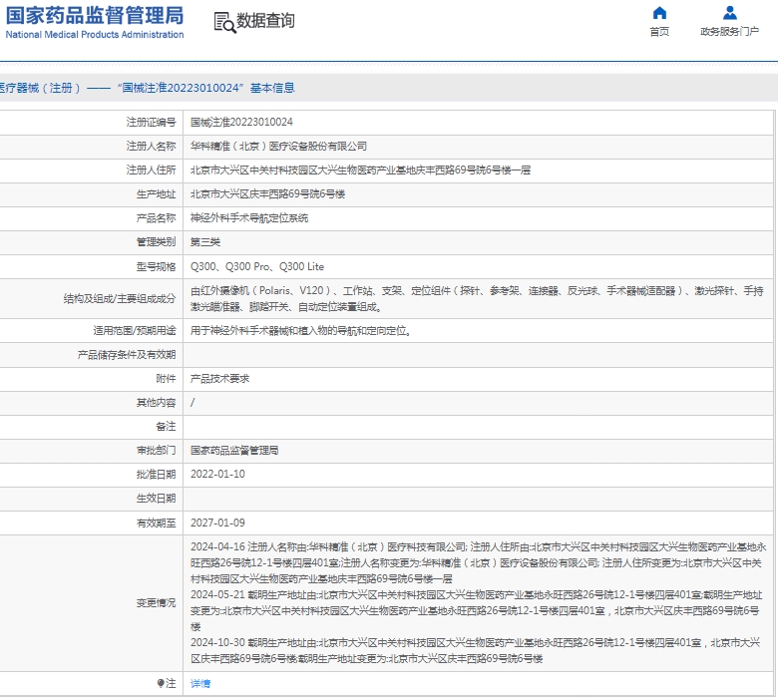This screenshot has width=778, height=700.
Task: Click the 2024-05-21 change record entry
Action: [477, 610]
